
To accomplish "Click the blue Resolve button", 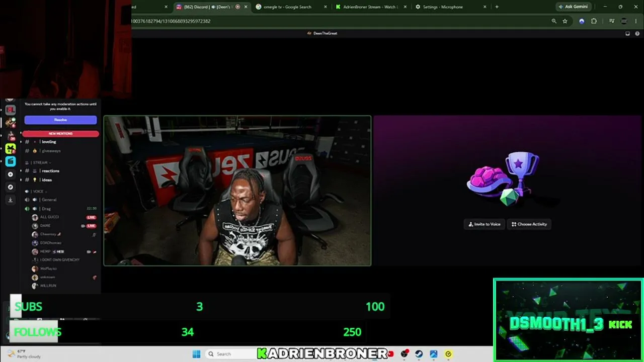I will click(x=60, y=120).
